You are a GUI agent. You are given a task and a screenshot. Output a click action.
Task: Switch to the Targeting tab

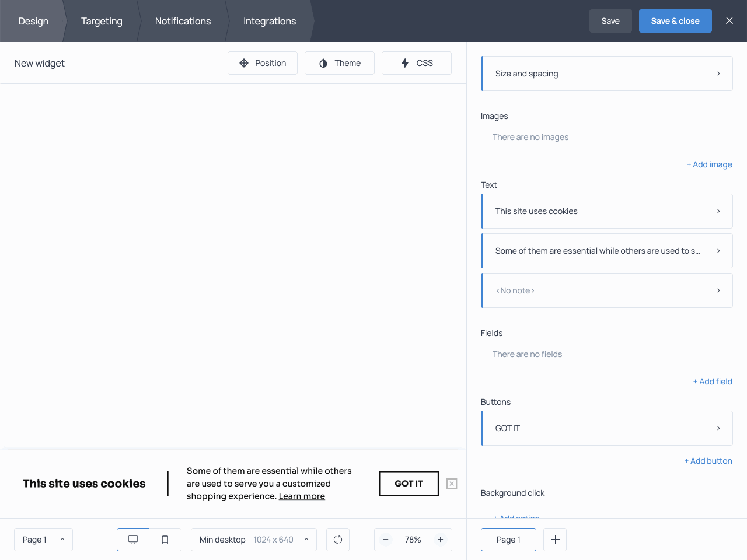point(102,21)
